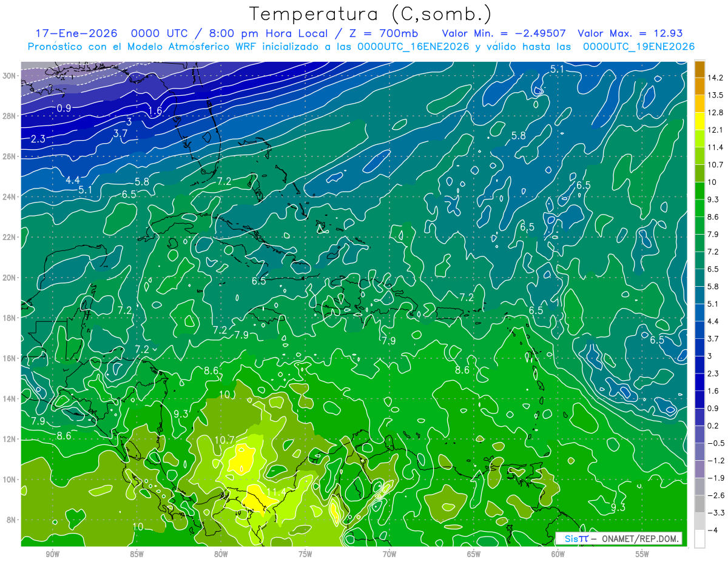Click the 0.9 contour label on the map
This screenshot has height=562, width=728.
coord(64,109)
